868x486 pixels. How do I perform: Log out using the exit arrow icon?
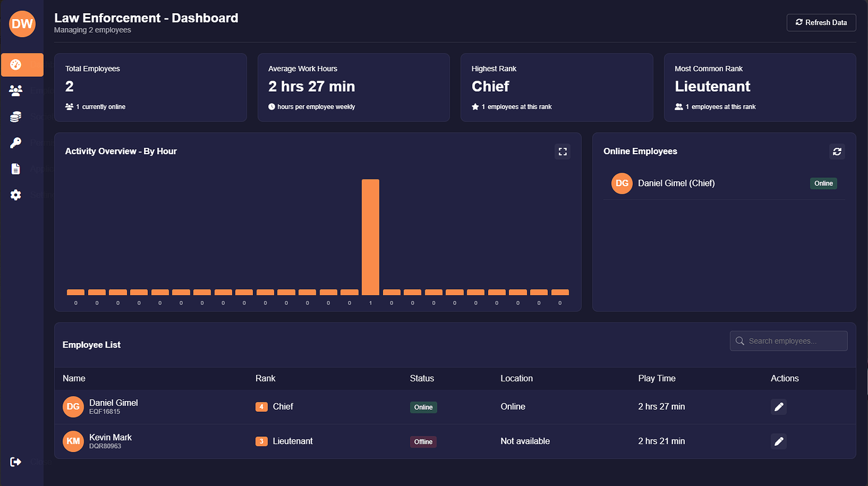(x=15, y=461)
